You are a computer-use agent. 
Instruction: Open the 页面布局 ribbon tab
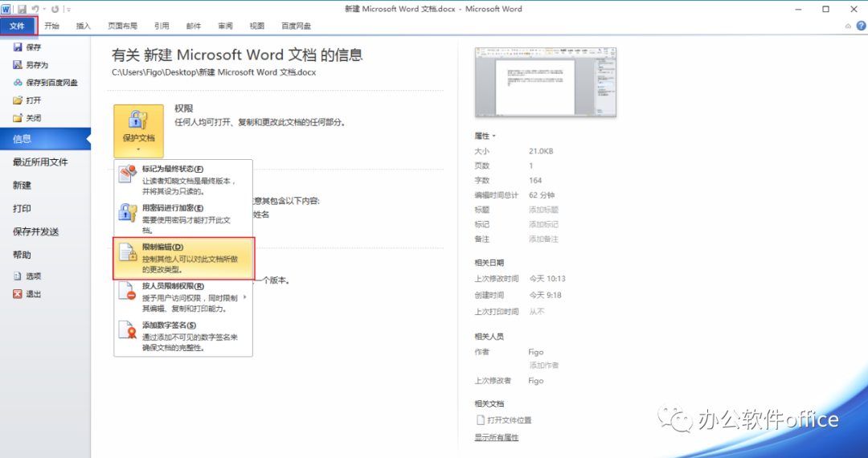point(122,26)
